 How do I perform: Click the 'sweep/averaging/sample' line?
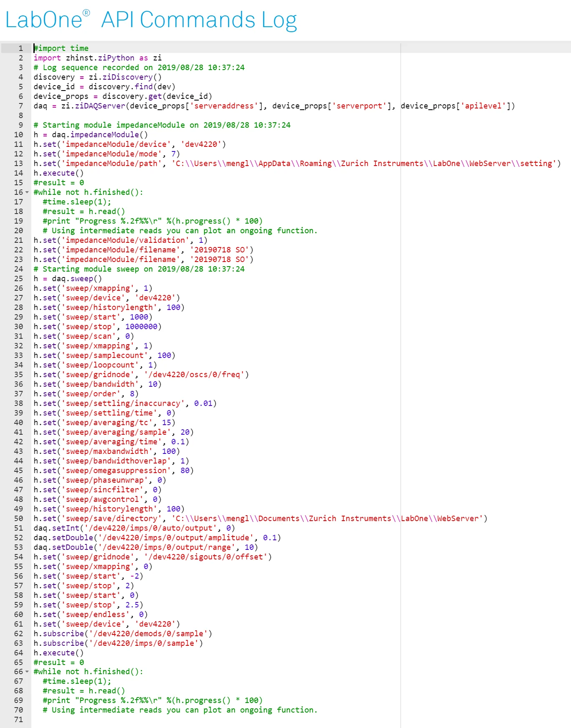pos(114,432)
